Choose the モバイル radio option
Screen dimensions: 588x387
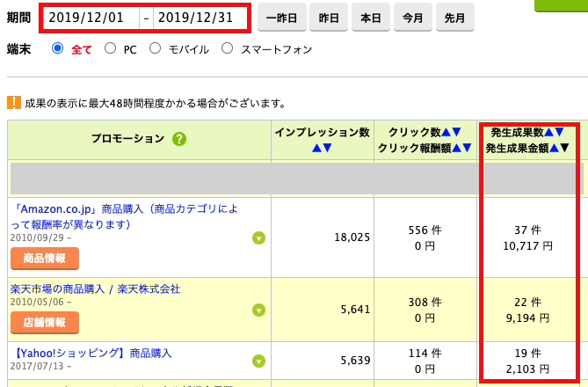[x=156, y=49]
